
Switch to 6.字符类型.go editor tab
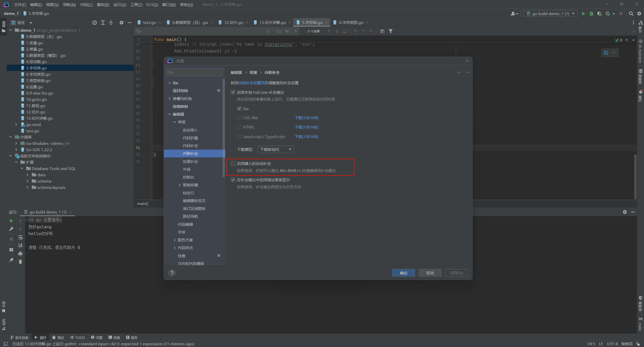click(351, 23)
